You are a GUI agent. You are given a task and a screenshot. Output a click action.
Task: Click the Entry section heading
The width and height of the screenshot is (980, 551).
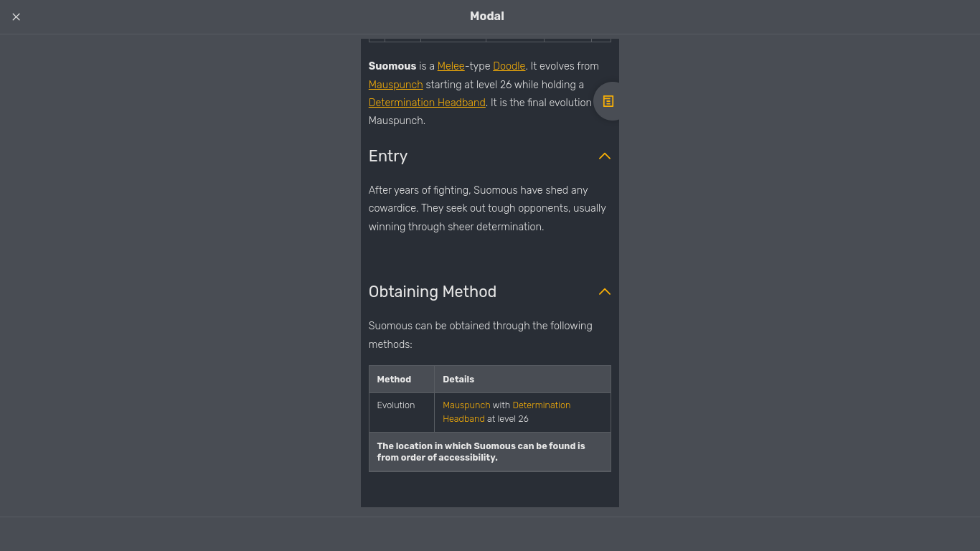click(x=388, y=156)
